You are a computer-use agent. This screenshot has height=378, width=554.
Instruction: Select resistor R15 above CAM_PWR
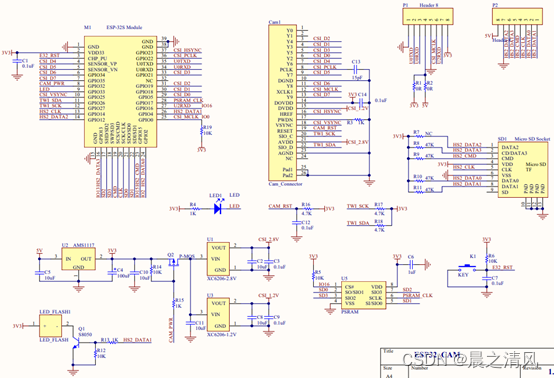[x=173, y=303]
